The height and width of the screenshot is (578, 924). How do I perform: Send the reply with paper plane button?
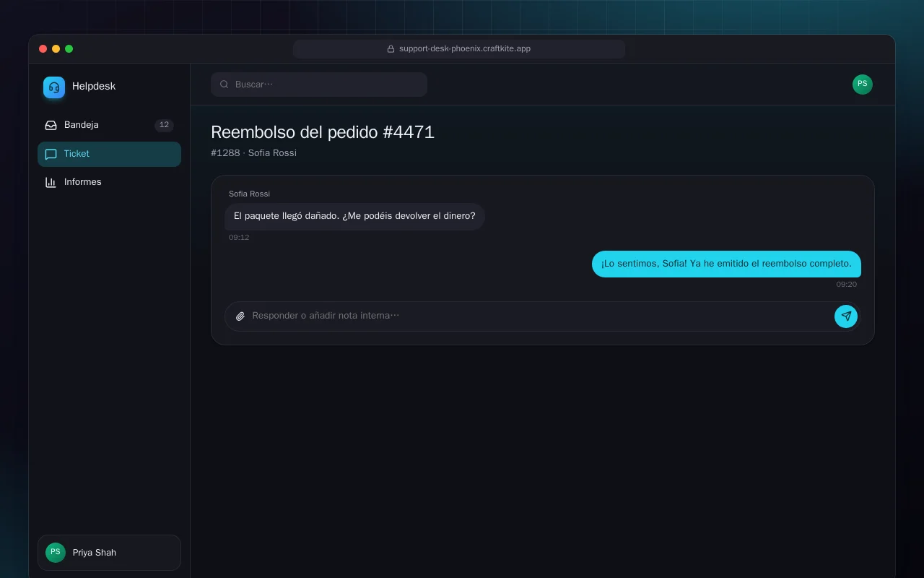(x=846, y=316)
